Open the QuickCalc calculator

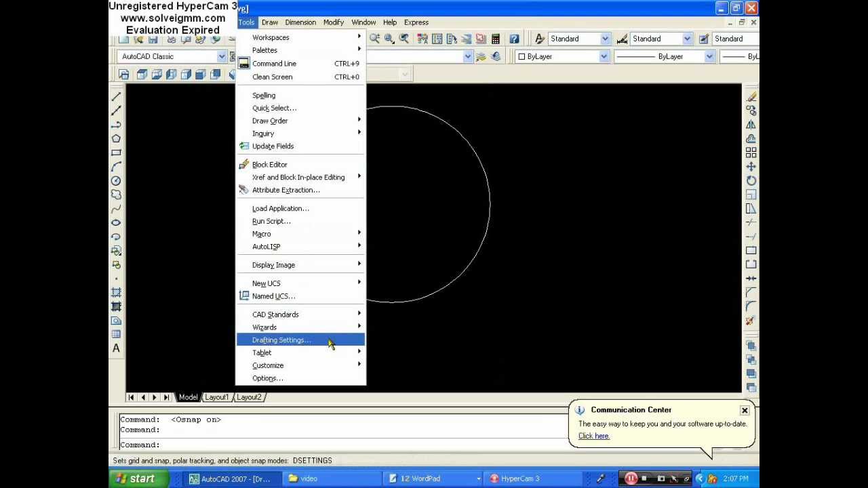click(496, 39)
